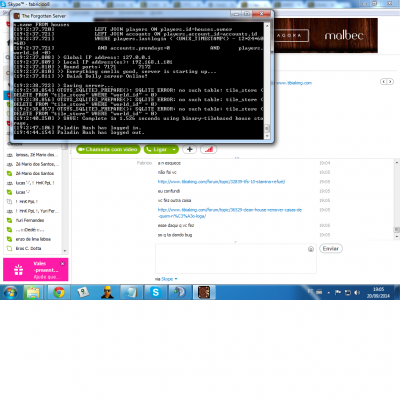
Task: Click the left arrow of the header pager
Action: pos(384,81)
